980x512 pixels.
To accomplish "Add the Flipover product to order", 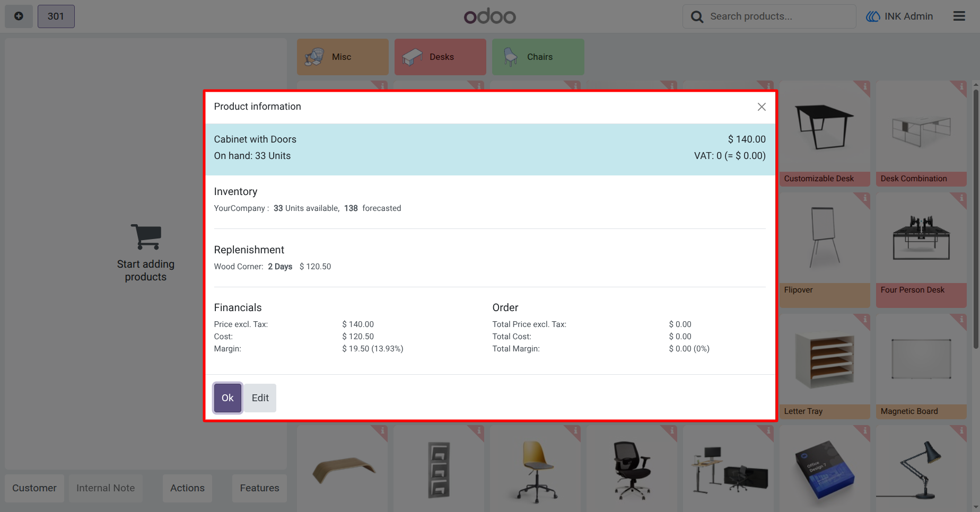I will [825, 250].
